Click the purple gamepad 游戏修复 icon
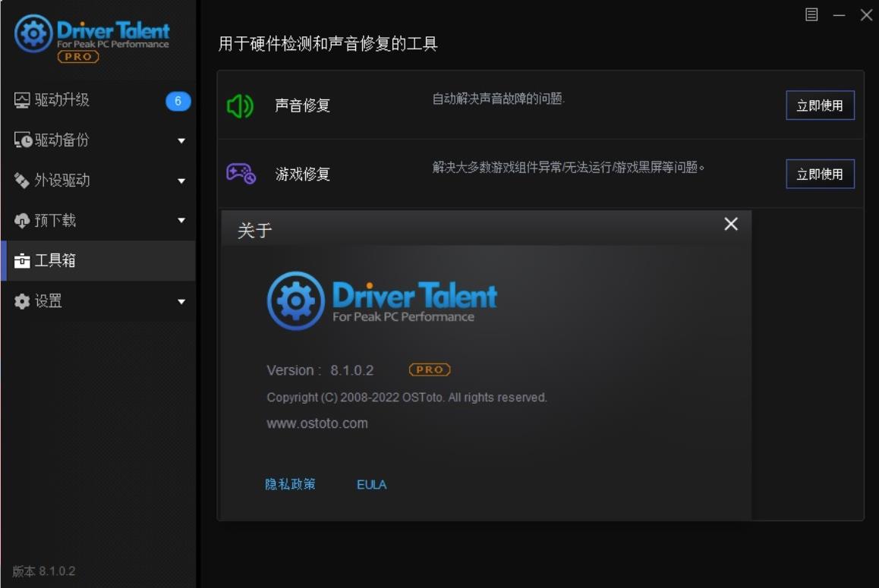 [x=241, y=174]
